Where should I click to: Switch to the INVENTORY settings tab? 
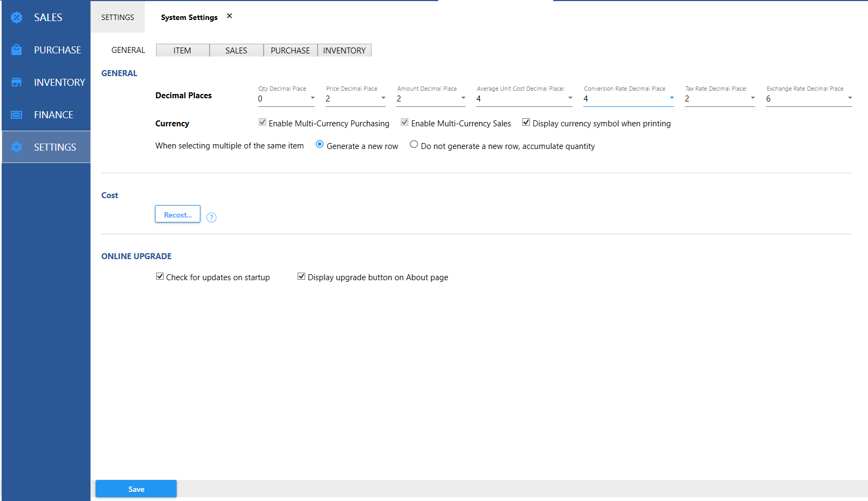pos(344,50)
